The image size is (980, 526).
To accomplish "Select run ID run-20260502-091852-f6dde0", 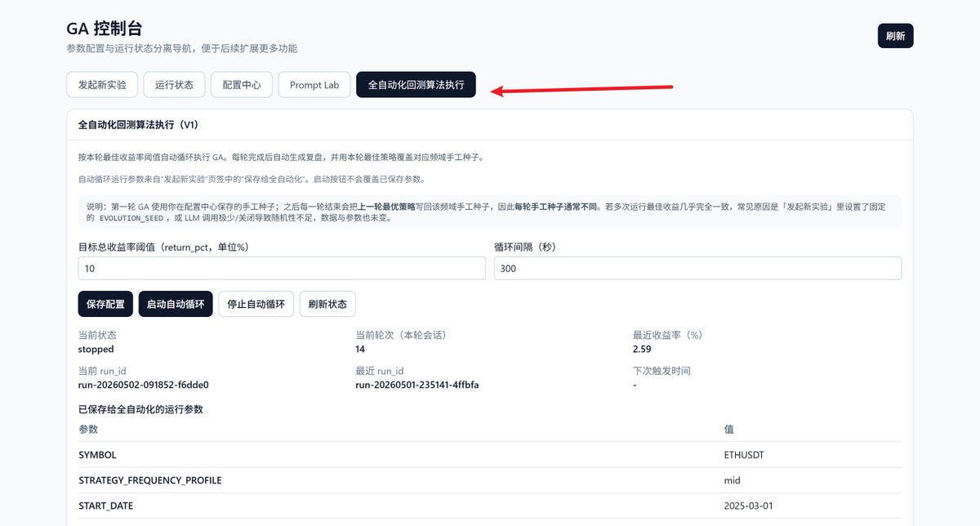I will click(144, 385).
